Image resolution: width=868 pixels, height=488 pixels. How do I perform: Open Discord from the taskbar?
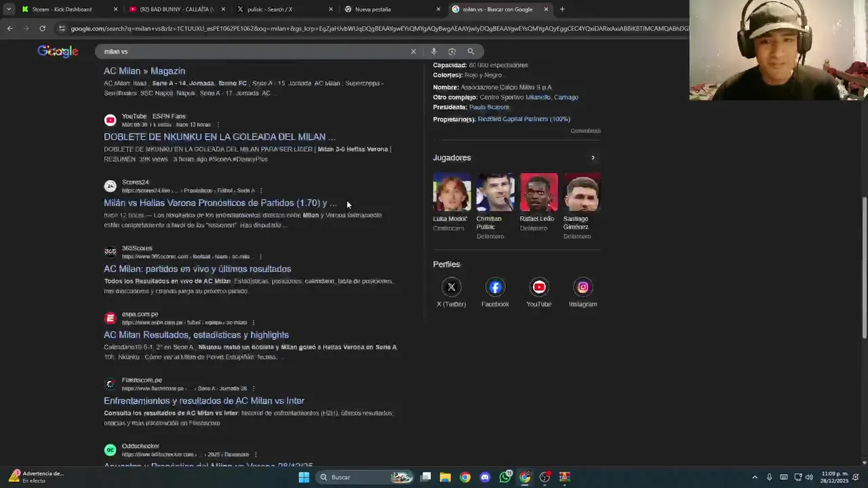[x=485, y=477]
